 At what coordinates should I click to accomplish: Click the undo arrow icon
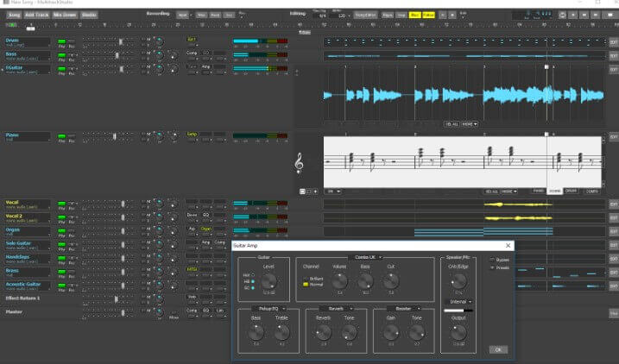[443, 15]
